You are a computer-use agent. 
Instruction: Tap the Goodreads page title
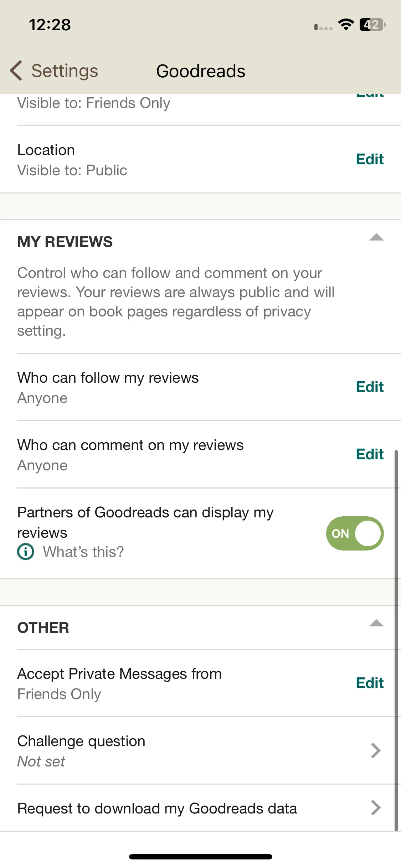(201, 71)
